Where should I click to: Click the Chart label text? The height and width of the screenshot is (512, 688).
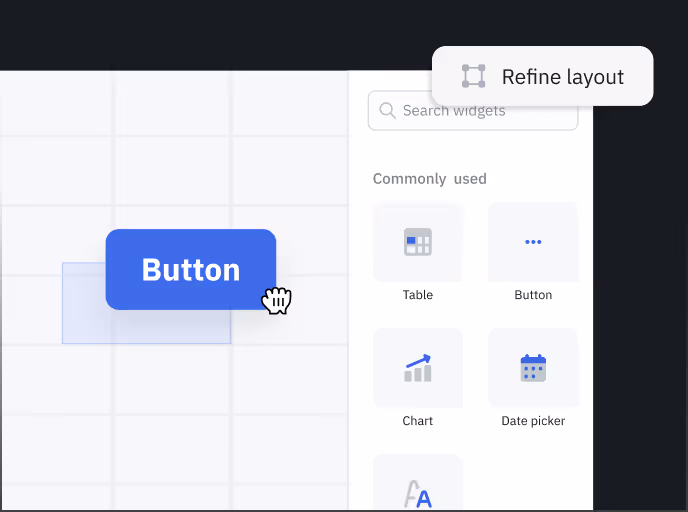point(417,421)
